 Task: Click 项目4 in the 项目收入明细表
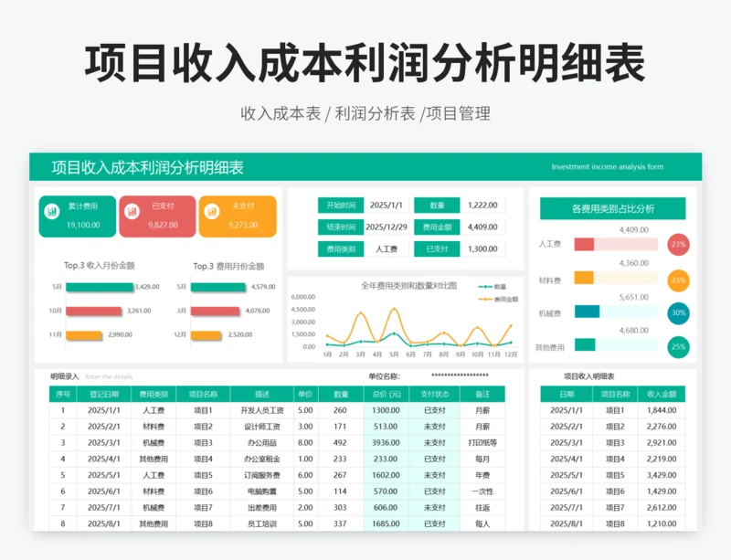point(615,460)
